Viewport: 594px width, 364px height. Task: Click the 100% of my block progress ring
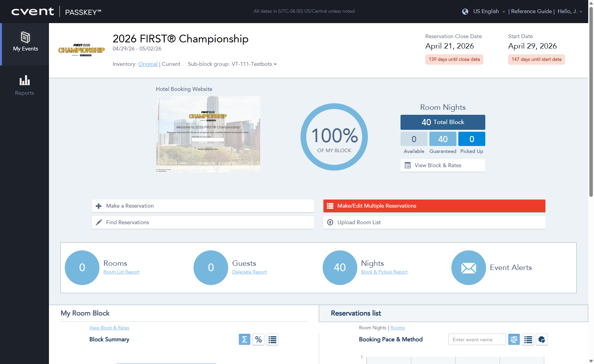pyautogui.click(x=334, y=137)
